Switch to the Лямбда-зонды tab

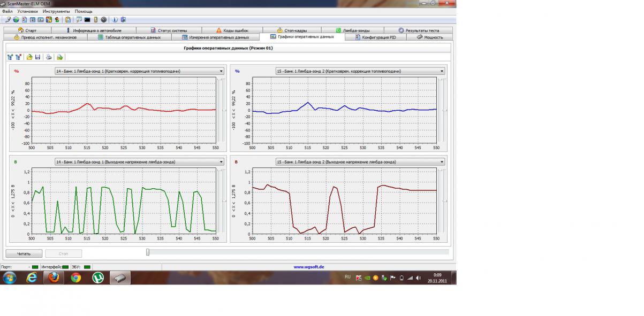tap(352, 30)
